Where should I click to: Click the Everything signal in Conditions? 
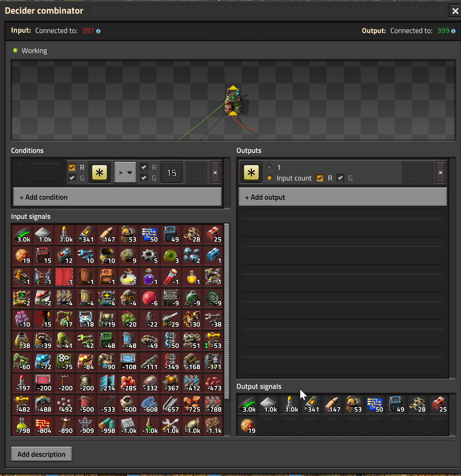[x=100, y=173]
